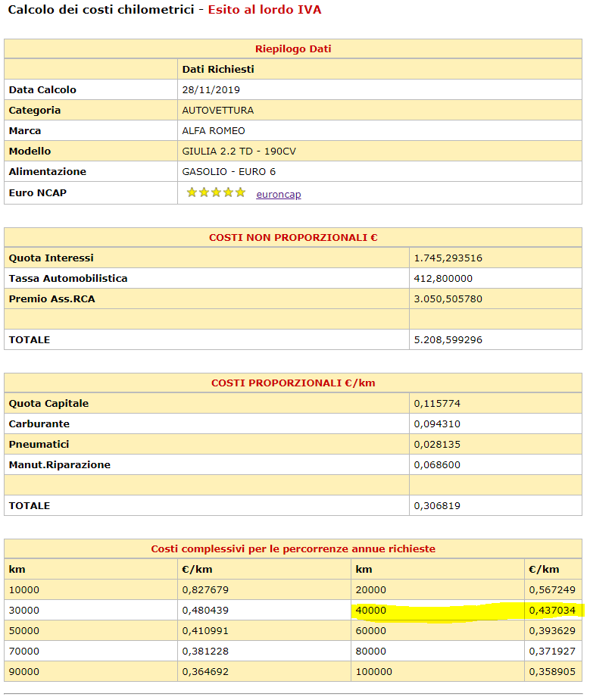590x700 pixels.
Task: Click the Pneumatici label
Action: pos(39,445)
